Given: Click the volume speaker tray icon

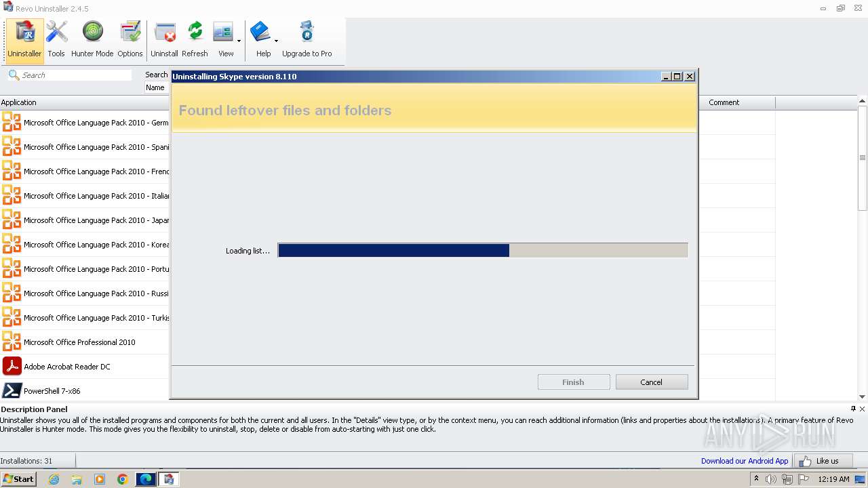Looking at the screenshot, I should tap(771, 479).
